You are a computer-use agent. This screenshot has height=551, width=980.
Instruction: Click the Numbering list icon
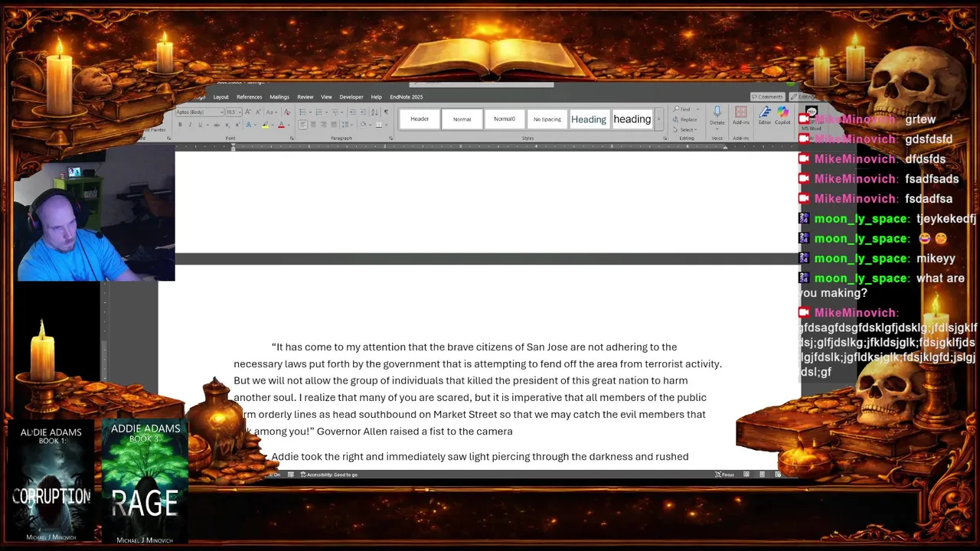tap(318, 112)
